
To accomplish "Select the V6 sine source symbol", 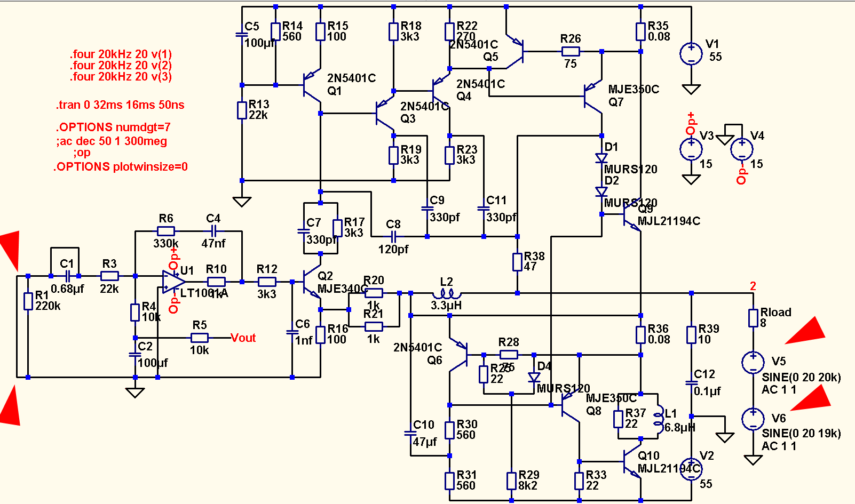I will click(753, 419).
